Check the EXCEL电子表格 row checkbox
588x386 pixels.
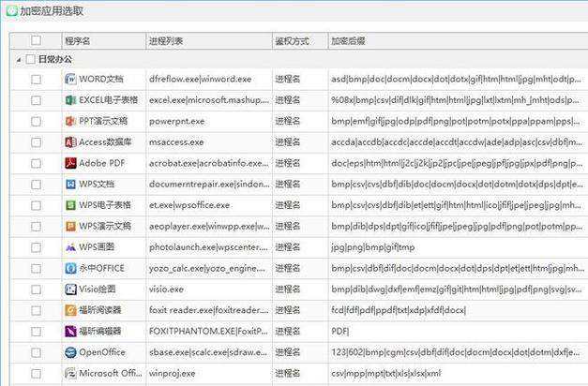[x=36, y=100]
